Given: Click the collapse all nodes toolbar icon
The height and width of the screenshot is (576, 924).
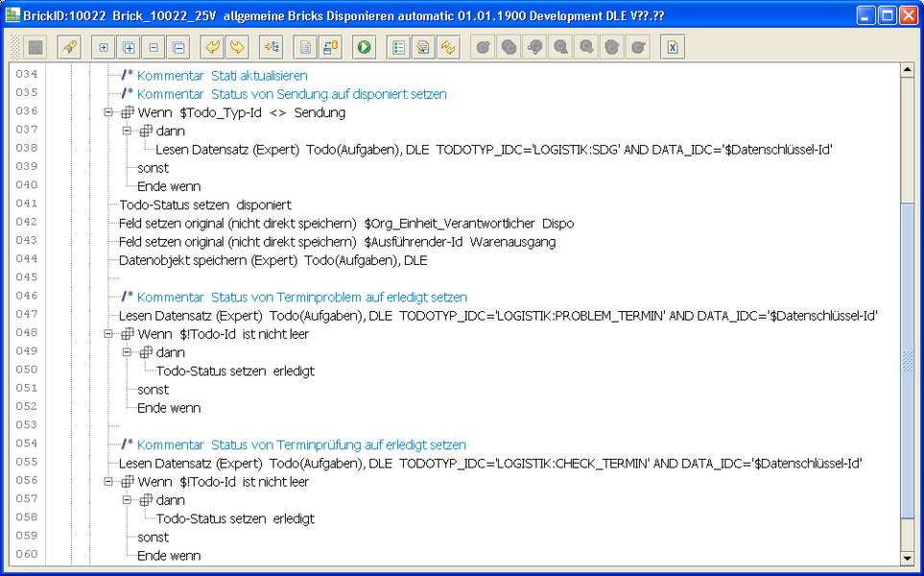Looking at the screenshot, I should (178, 47).
